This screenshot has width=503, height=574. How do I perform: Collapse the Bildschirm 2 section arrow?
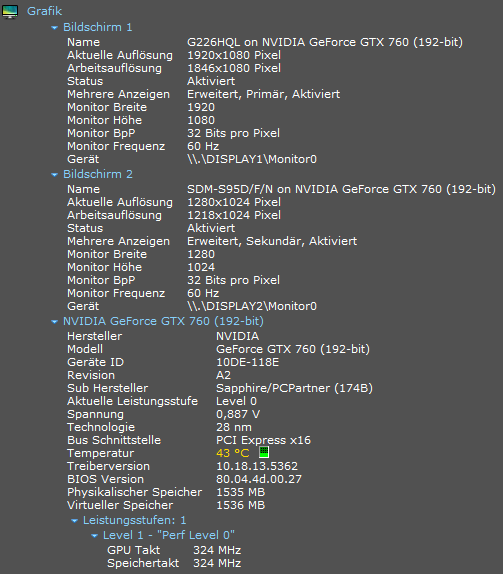click(x=55, y=175)
